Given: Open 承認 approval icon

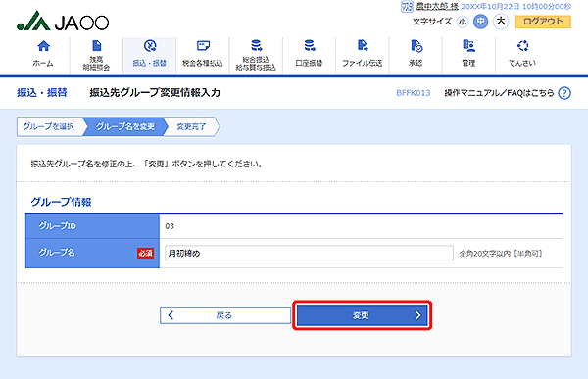Looking at the screenshot, I should (x=416, y=46).
